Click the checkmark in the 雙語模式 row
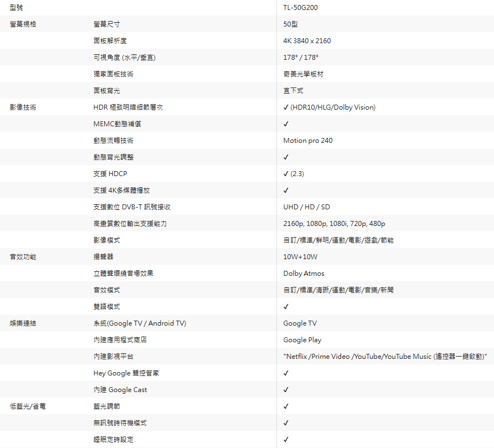Image resolution: width=494 pixels, height=448 pixels. [x=286, y=307]
